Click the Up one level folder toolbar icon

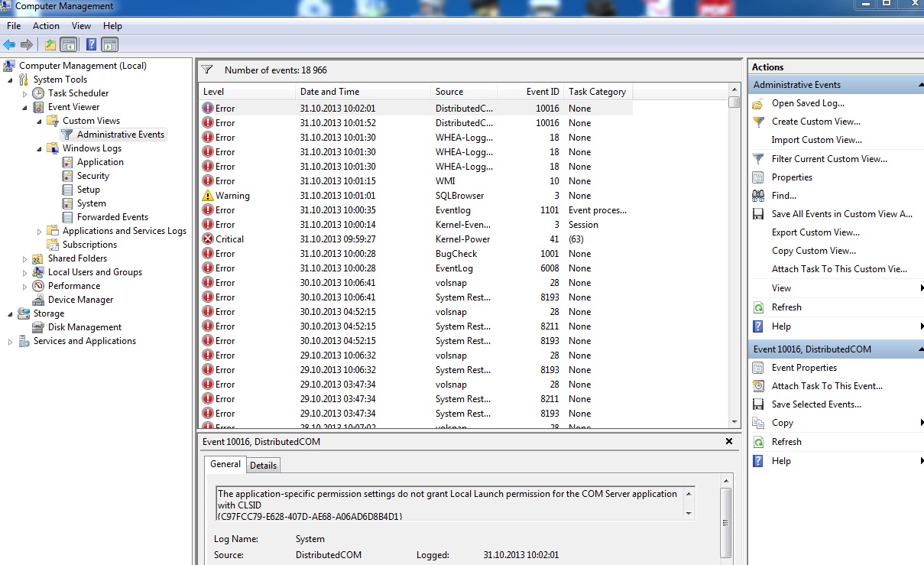pos(50,44)
